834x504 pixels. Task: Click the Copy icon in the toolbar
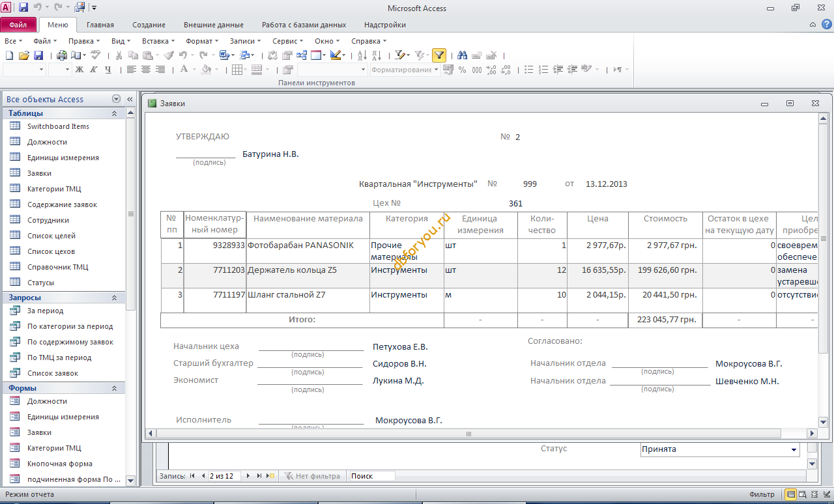tap(133, 55)
